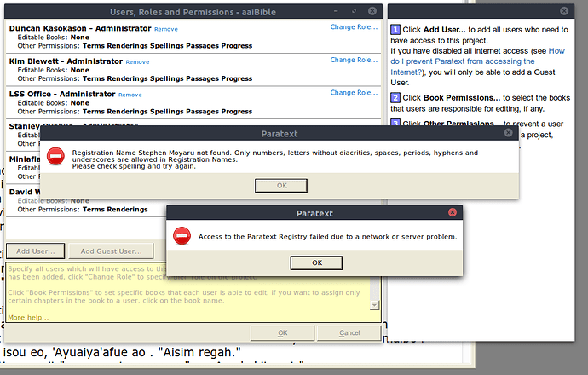
Task: Open the More help... link
Action: pos(28,318)
